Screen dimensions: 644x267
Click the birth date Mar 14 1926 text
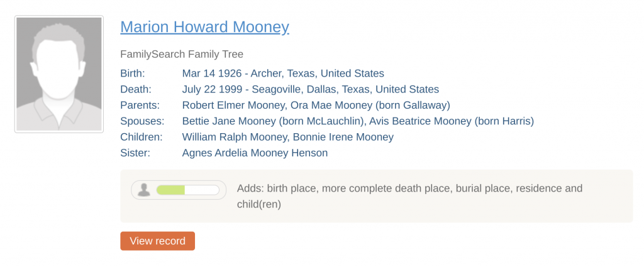click(x=211, y=74)
